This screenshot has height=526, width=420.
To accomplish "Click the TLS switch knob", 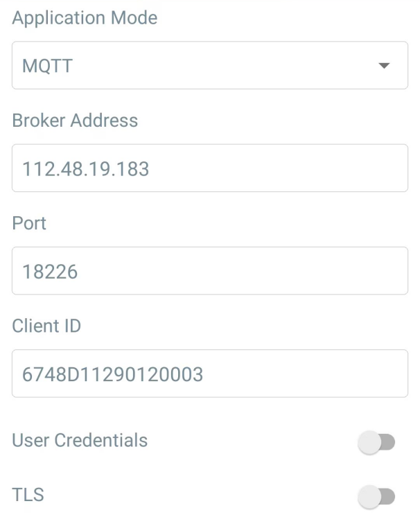I will pyautogui.click(x=369, y=496).
